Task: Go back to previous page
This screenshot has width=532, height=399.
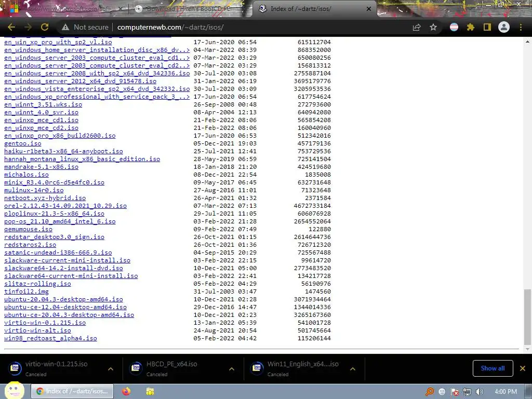Action: (11, 27)
